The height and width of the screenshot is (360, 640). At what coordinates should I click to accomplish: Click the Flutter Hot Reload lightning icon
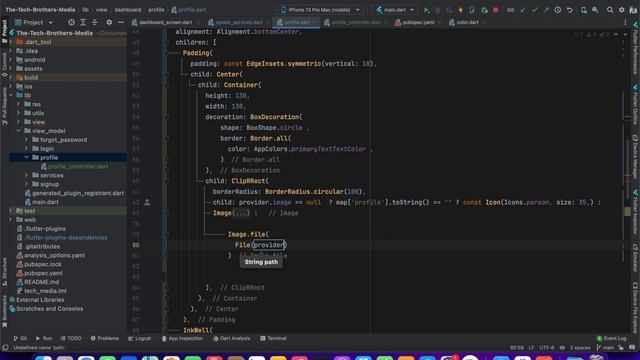coord(460,10)
